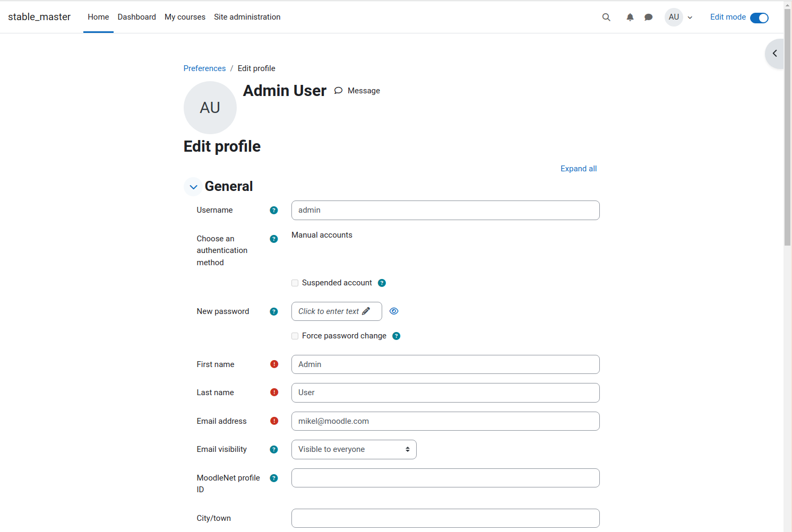
Task: Reveal password with eye icon
Action: pos(394,311)
